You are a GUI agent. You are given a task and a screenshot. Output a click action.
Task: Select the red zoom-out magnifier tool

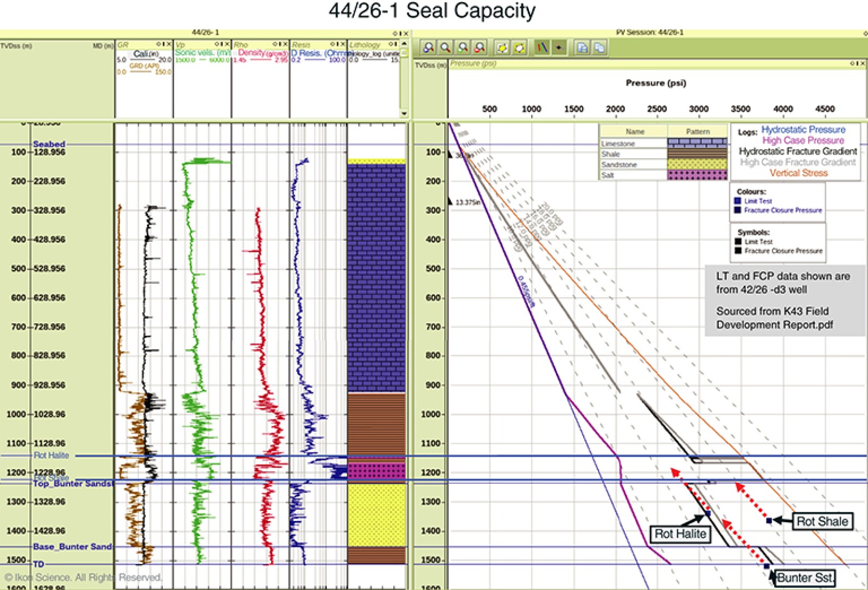point(480,47)
